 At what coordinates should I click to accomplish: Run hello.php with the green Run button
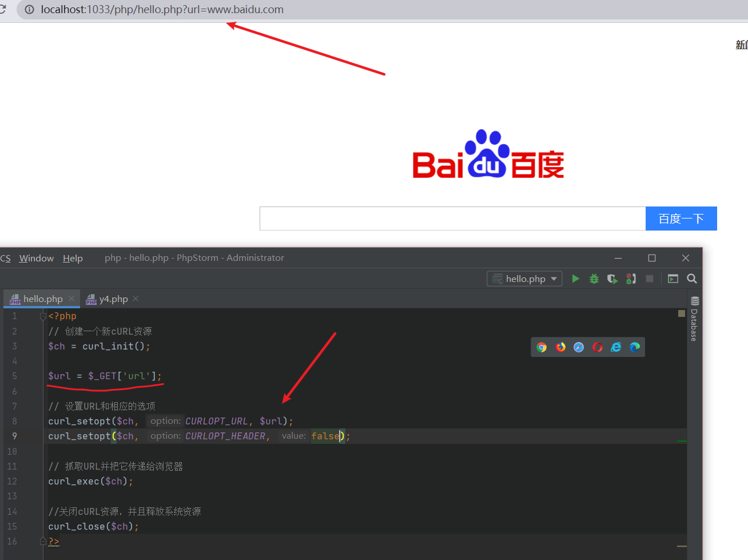[575, 279]
